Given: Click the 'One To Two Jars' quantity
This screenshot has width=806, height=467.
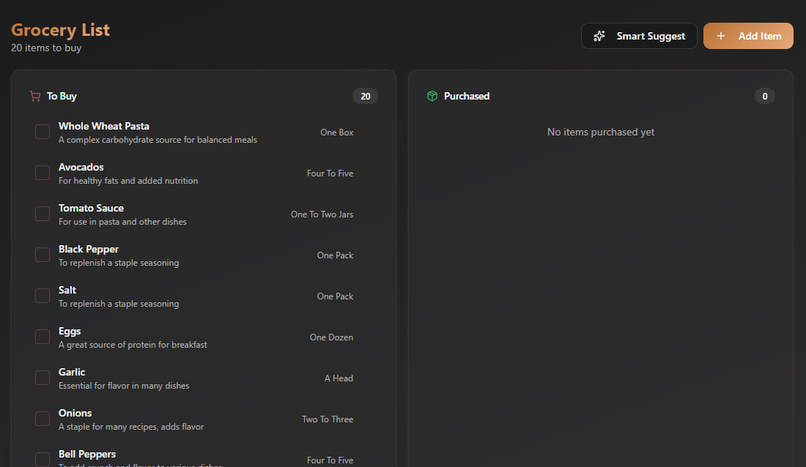Looking at the screenshot, I should (x=322, y=214).
